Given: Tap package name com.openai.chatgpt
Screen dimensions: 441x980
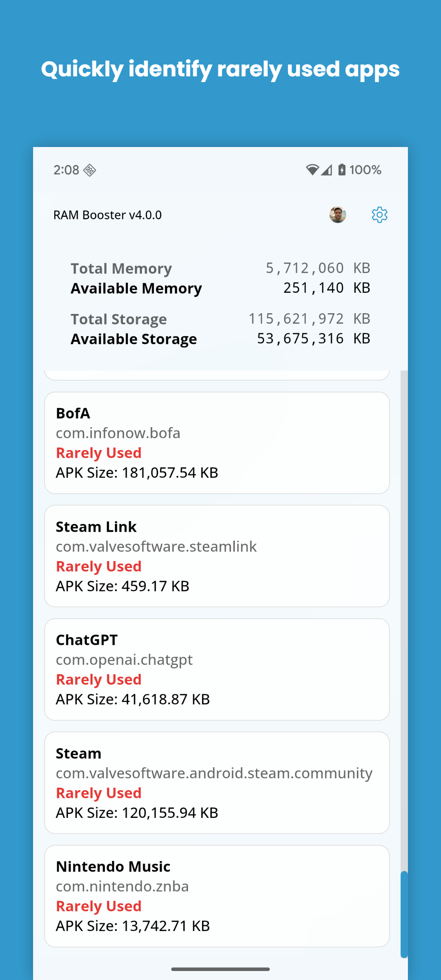Looking at the screenshot, I should click(124, 660).
